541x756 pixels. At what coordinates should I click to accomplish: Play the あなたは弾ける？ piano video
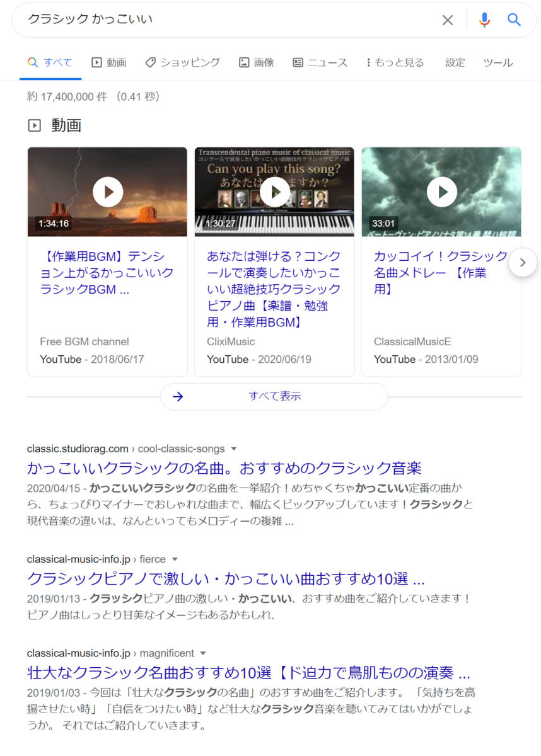pos(274,192)
